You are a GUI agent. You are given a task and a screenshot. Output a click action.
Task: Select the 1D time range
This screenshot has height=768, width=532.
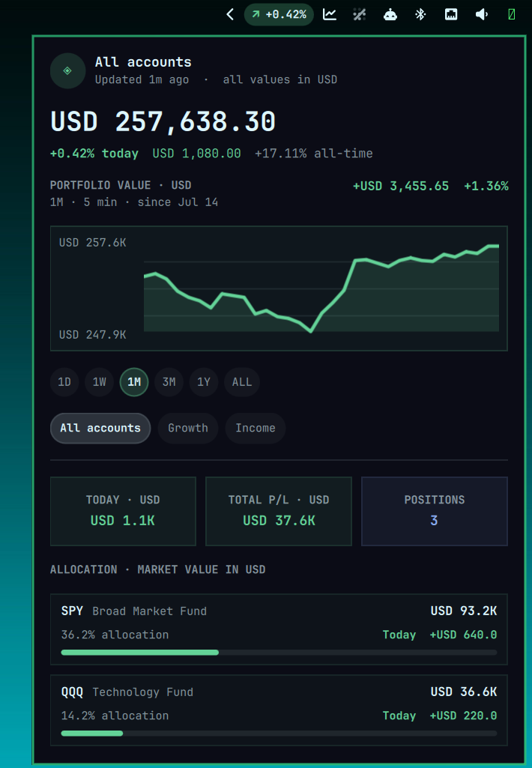tap(64, 382)
